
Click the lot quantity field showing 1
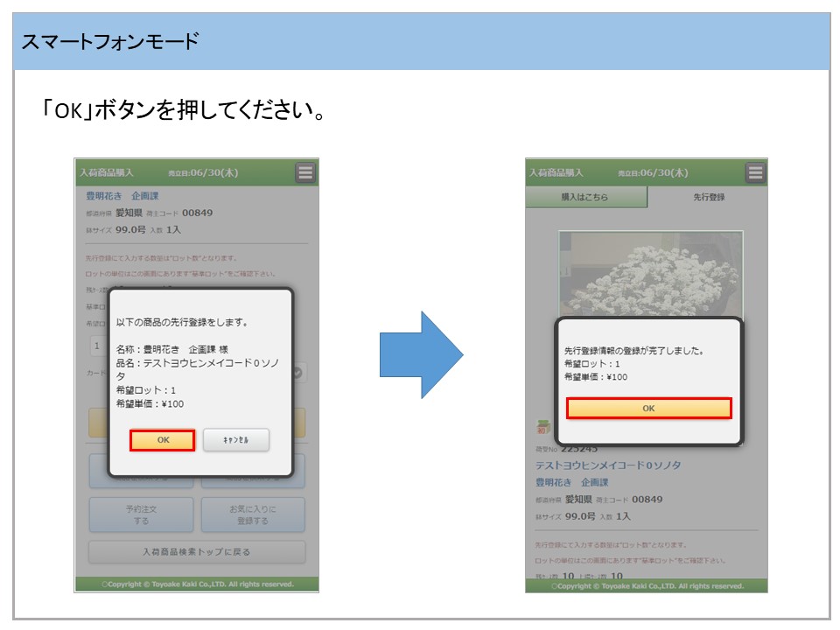(97, 346)
